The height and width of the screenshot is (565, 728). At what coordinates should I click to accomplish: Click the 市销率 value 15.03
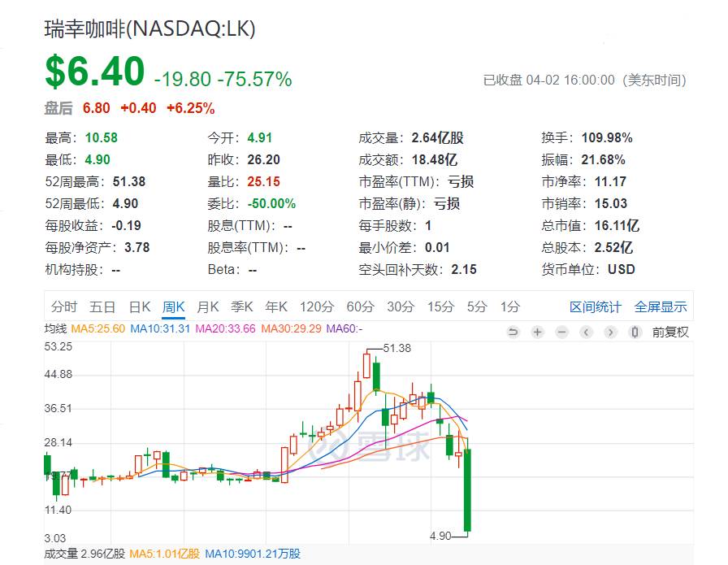pos(611,203)
